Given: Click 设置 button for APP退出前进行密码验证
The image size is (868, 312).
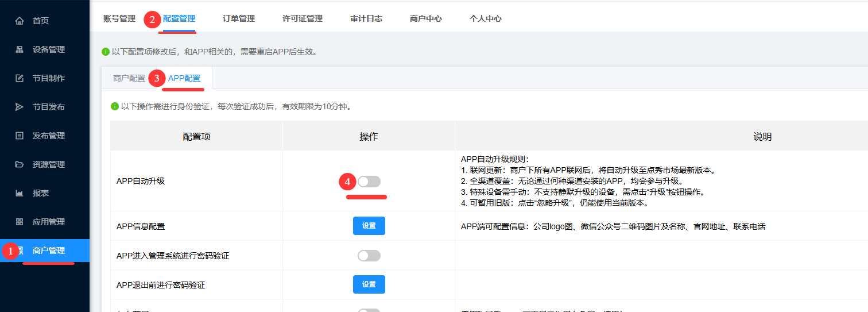Looking at the screenshot, I should 369,284.
